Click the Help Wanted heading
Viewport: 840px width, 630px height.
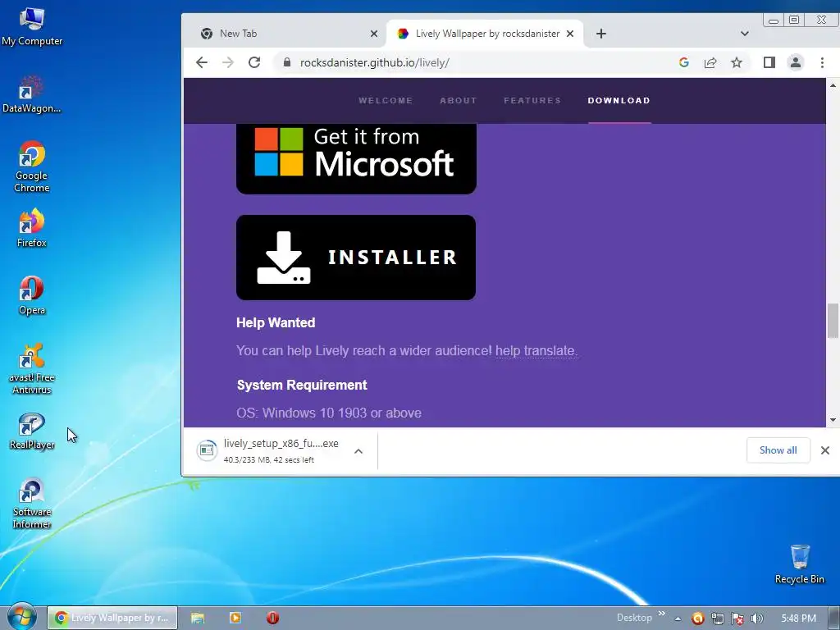(276, 322)
